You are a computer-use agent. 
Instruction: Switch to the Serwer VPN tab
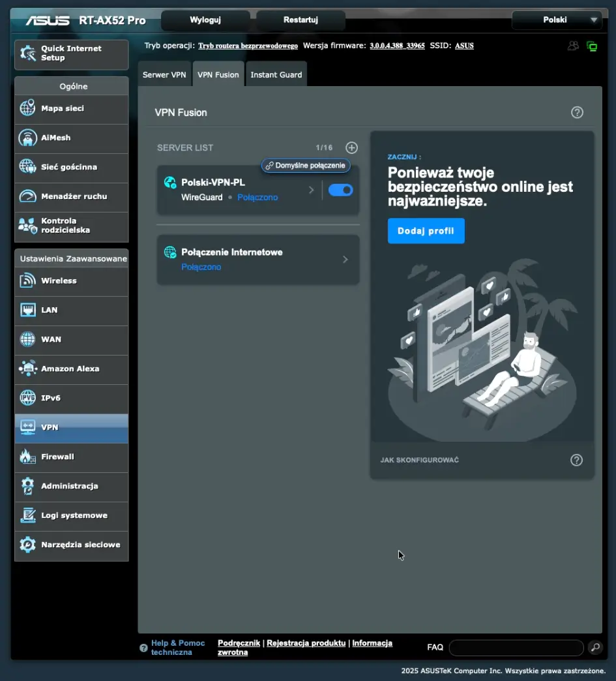pos(164,74)
